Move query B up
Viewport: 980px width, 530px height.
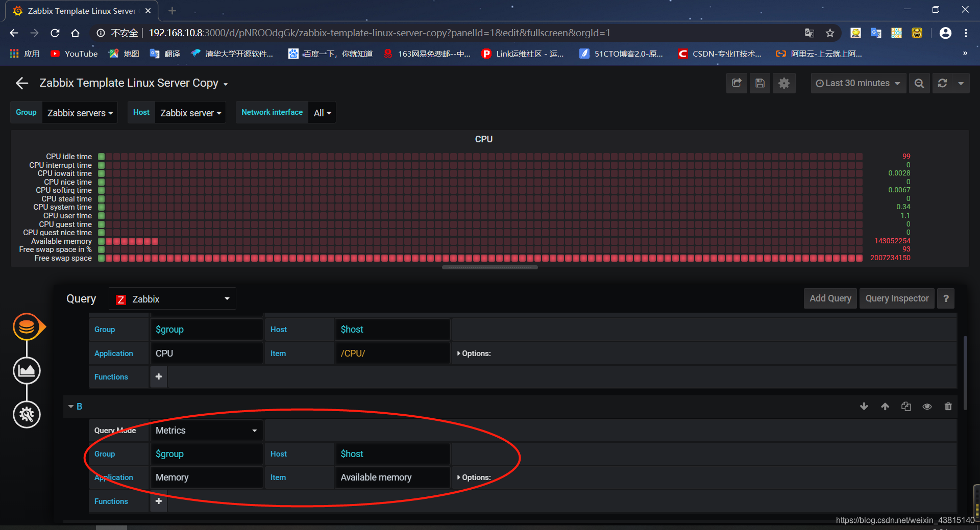[885, 407]
